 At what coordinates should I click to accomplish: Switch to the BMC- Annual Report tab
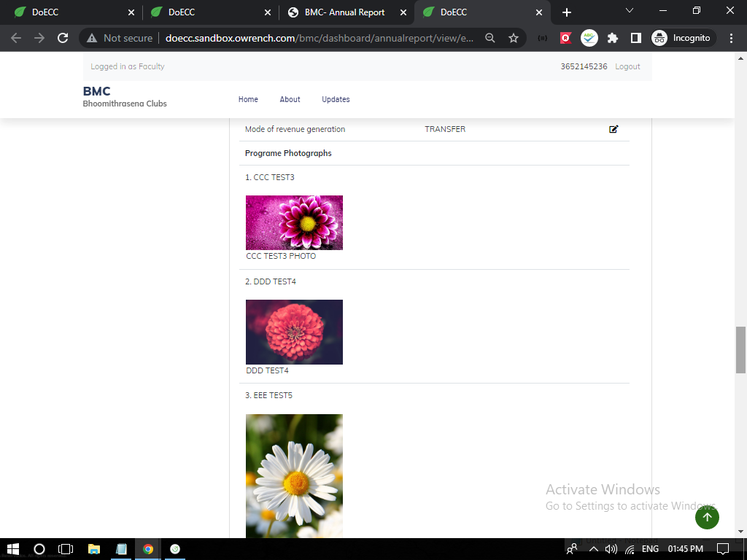[344, 12]
